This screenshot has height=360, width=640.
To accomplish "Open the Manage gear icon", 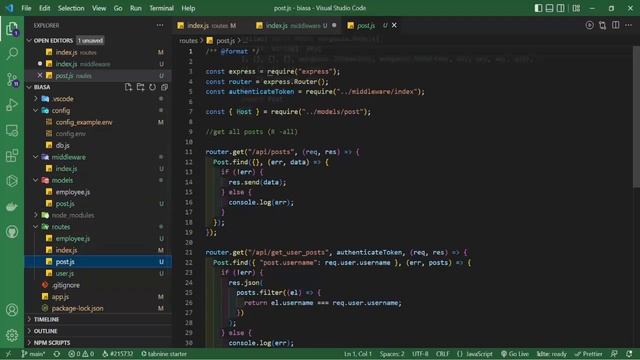I will point(12,335).
